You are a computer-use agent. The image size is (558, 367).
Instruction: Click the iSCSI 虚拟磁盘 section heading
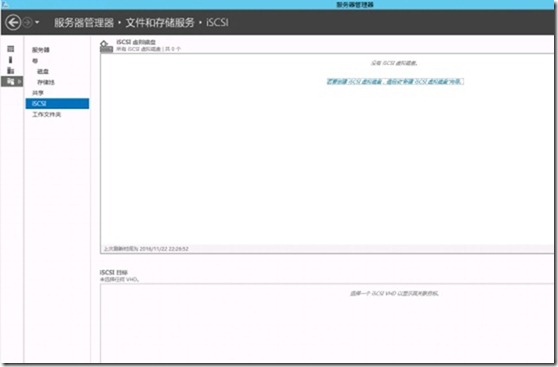point(136,42)
